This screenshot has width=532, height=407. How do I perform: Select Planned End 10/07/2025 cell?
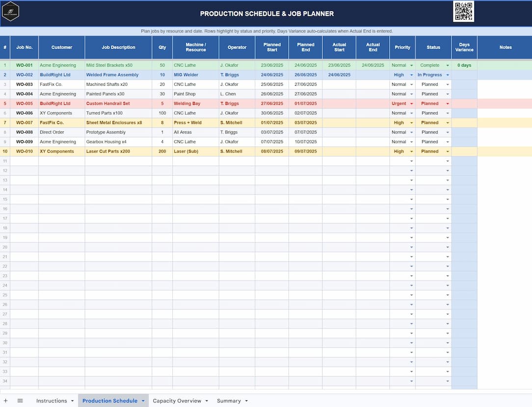(x=305, y=142)
